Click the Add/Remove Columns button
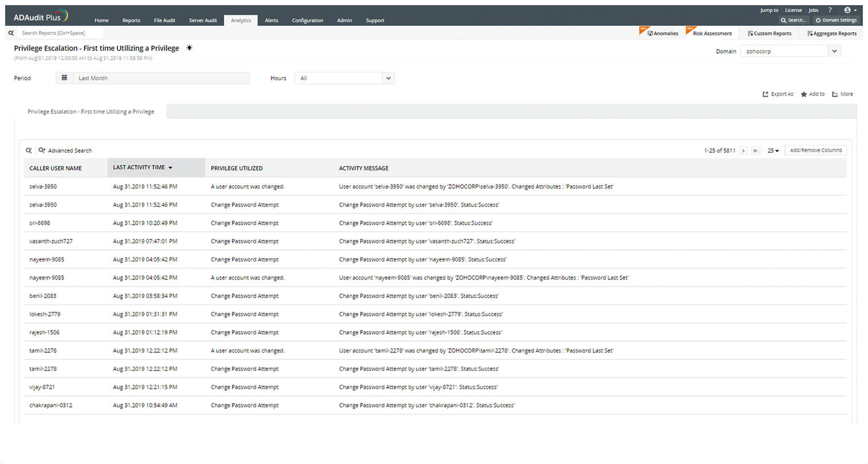The image size is (868, 464). point(815,150)
